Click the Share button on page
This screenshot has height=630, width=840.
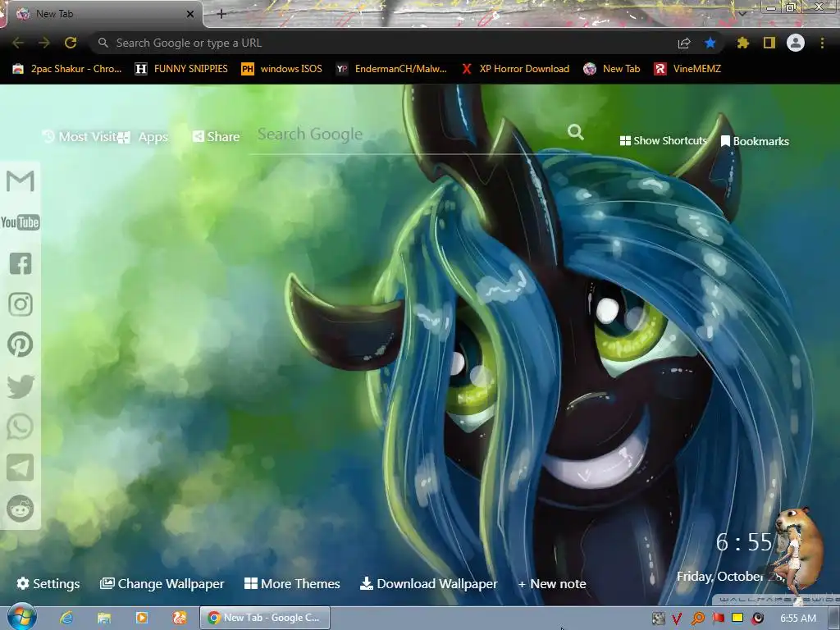(x=216, y=137)
